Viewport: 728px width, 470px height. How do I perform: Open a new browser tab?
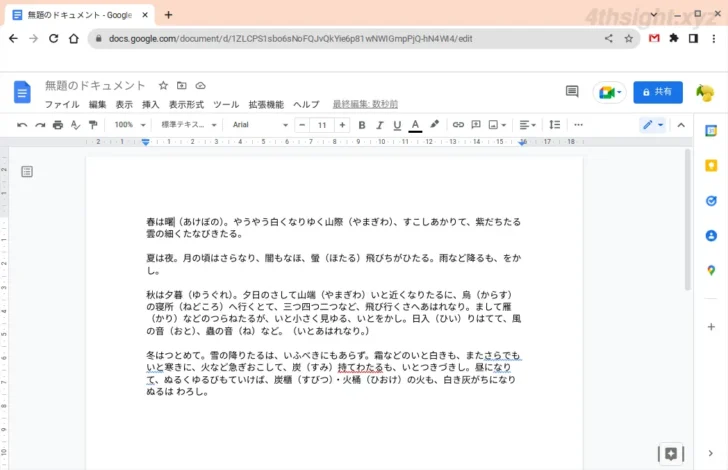point(169,15)
